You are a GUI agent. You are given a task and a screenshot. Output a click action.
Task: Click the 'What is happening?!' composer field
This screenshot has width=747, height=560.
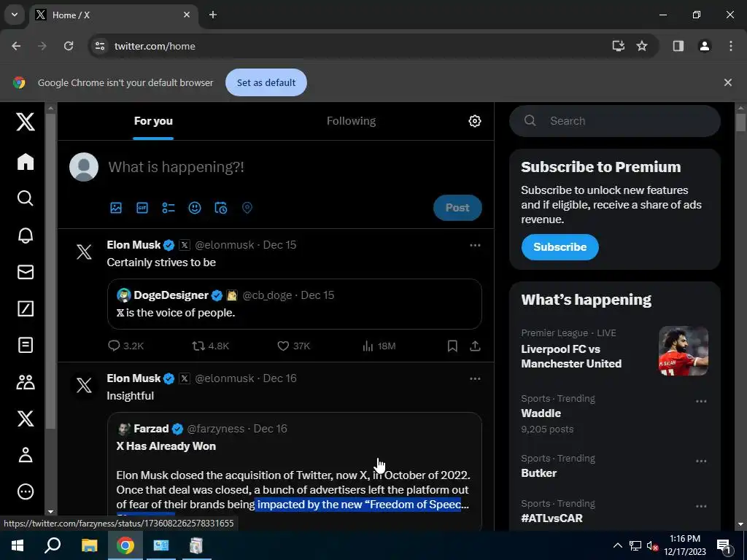tap(294, 167)
